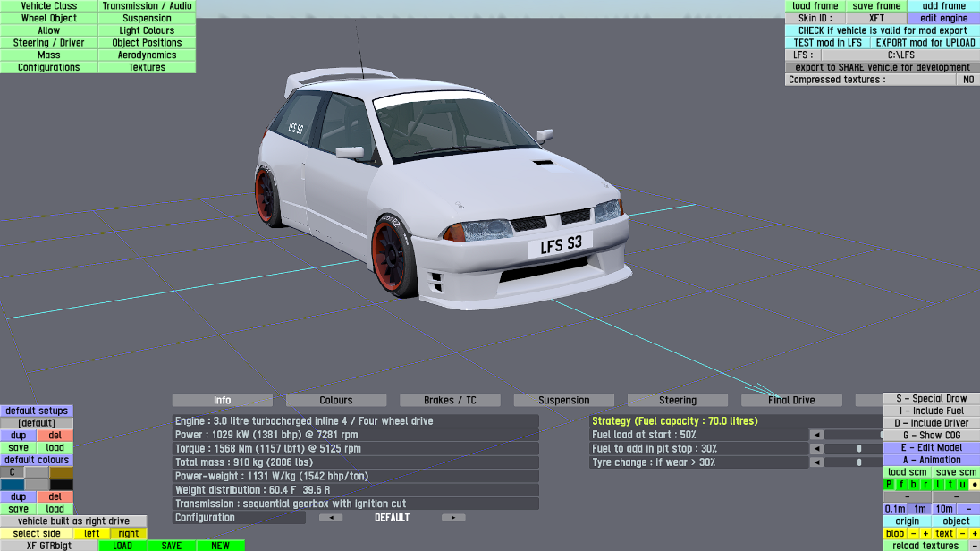Toggle the P view button

(x=889, y=484)
